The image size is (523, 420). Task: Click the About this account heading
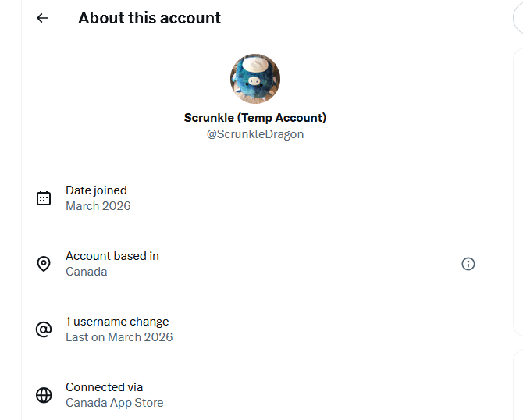point(149,18)
